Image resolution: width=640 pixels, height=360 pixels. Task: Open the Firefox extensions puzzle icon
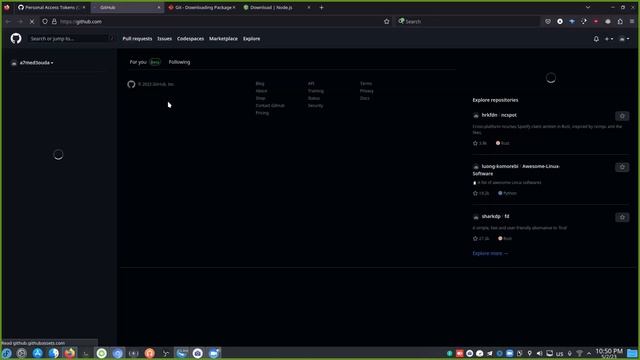620,22
